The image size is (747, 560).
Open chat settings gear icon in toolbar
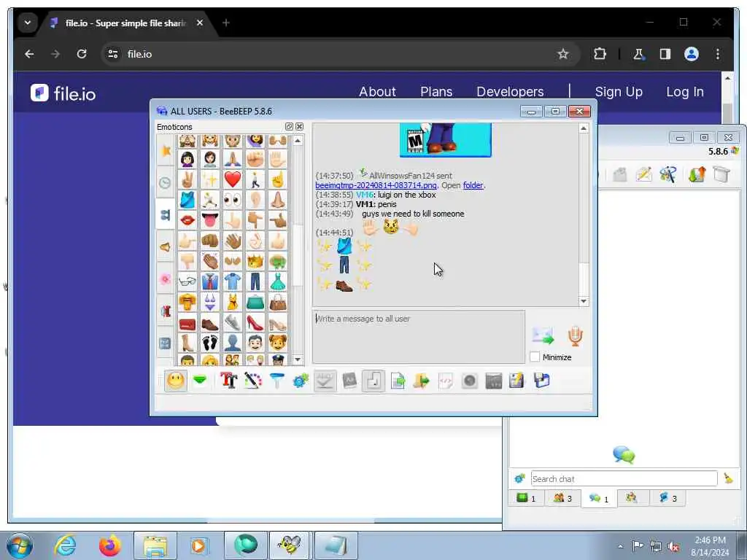click(x=301, y=381)
